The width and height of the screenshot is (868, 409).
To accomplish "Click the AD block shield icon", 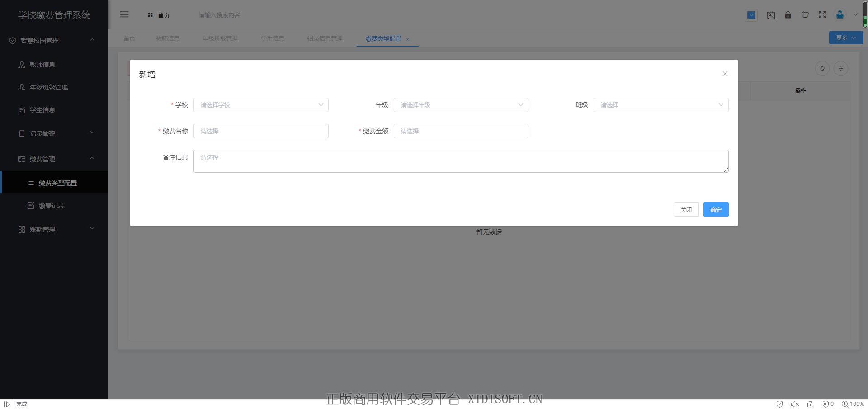I will click(x=826, y=404).
